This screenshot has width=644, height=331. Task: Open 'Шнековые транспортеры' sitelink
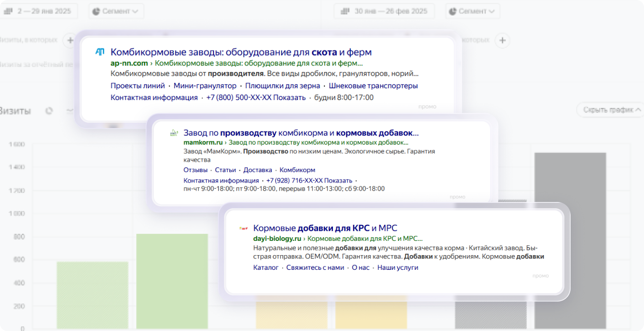[373, 86]
